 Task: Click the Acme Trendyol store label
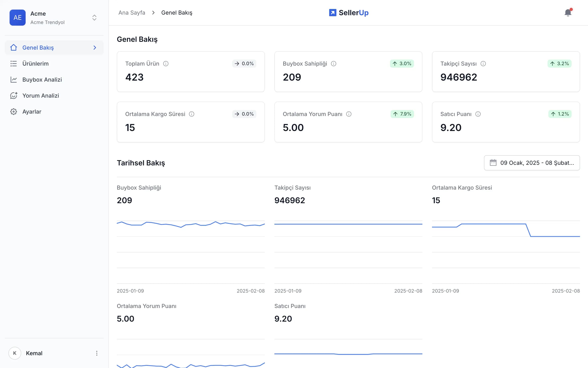pos(47,22)
